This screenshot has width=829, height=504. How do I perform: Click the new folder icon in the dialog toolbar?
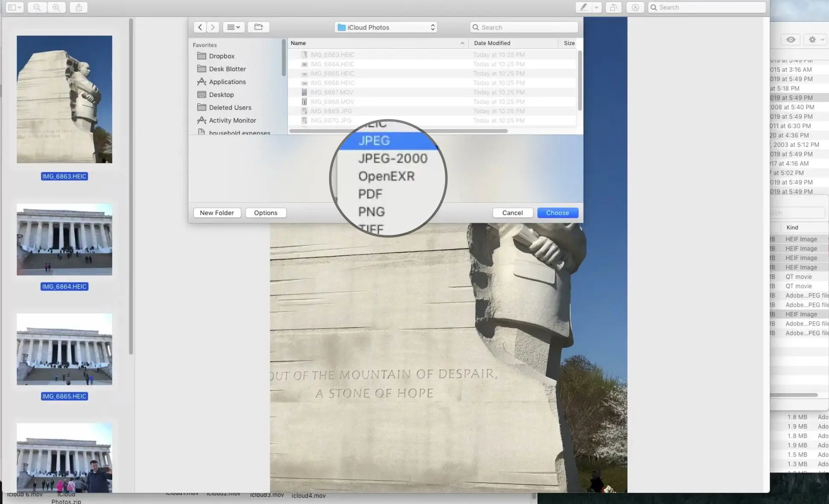tap(258, 27)
